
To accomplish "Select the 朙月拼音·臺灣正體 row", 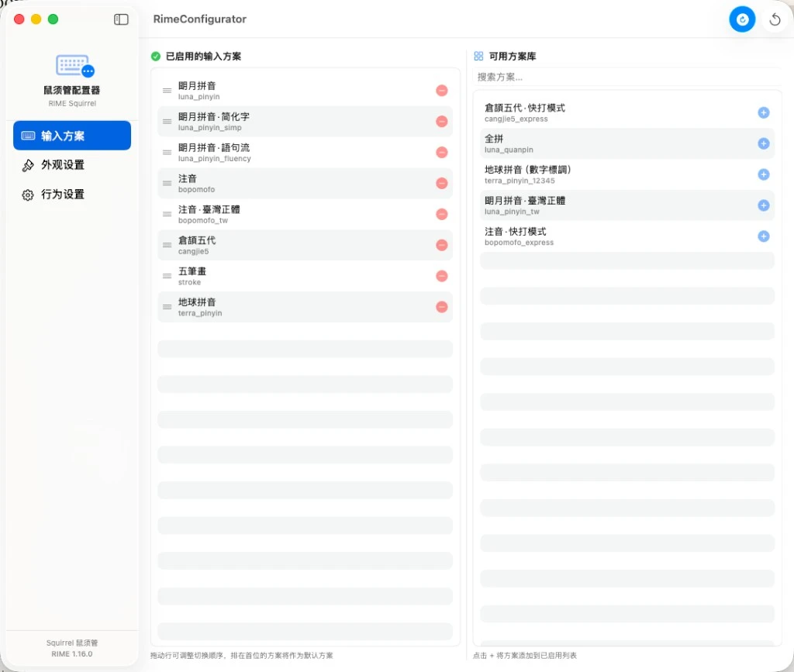I will pos(627,205).
